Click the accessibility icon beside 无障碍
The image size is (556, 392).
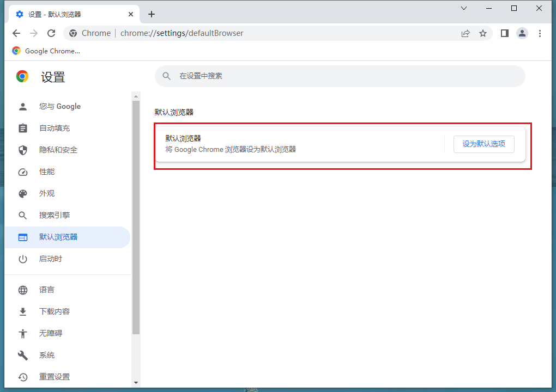click(23, 334)
